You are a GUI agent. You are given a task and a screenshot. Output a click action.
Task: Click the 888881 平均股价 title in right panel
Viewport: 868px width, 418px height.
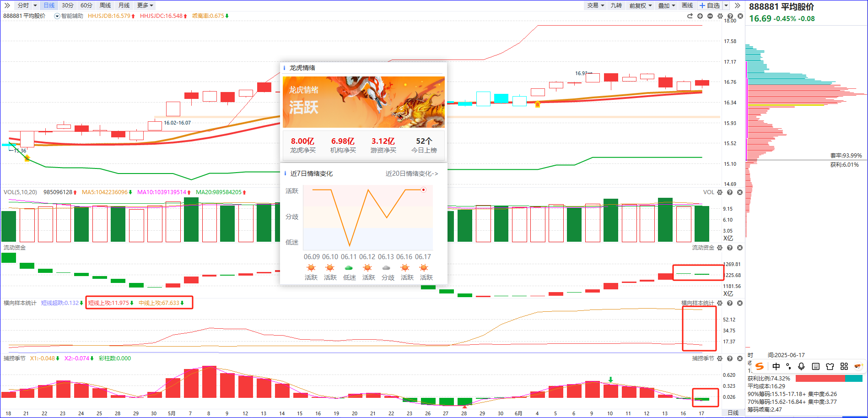[782, 7]
